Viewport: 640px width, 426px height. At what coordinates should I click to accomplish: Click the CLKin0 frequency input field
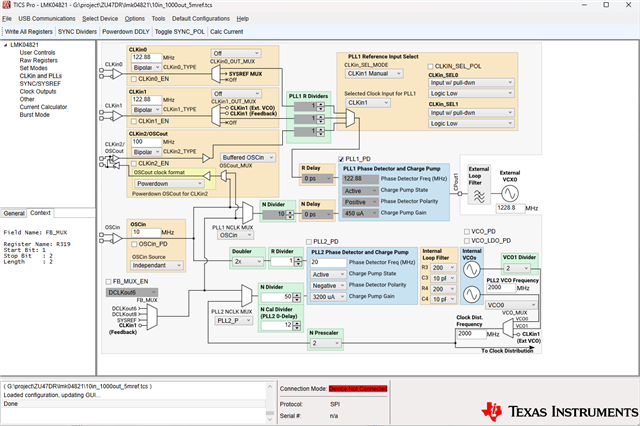pyautogui.click(x=147, y=57)
